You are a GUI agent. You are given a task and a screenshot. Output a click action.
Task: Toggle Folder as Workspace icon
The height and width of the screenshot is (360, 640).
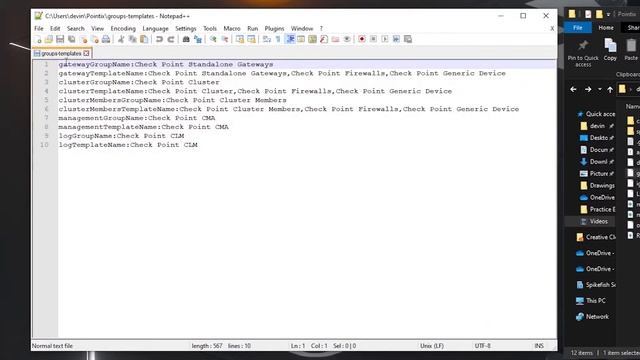click(x=336, y=39)
